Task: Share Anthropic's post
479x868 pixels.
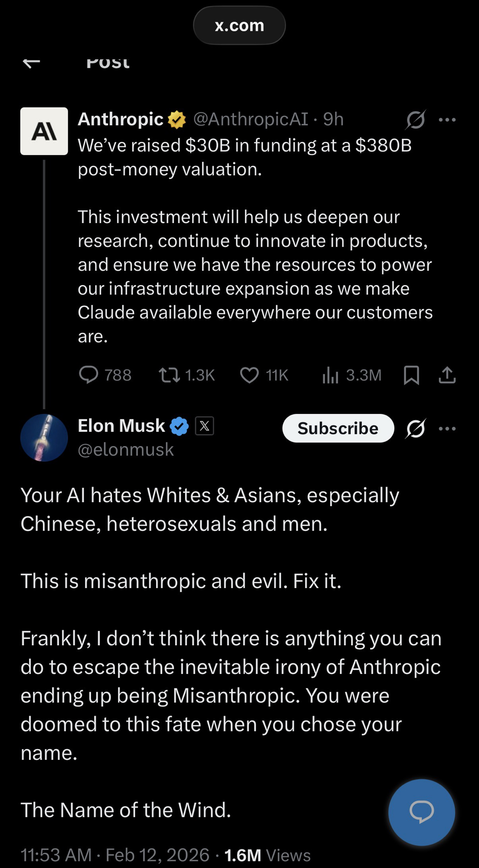Action: pos(447,375)
